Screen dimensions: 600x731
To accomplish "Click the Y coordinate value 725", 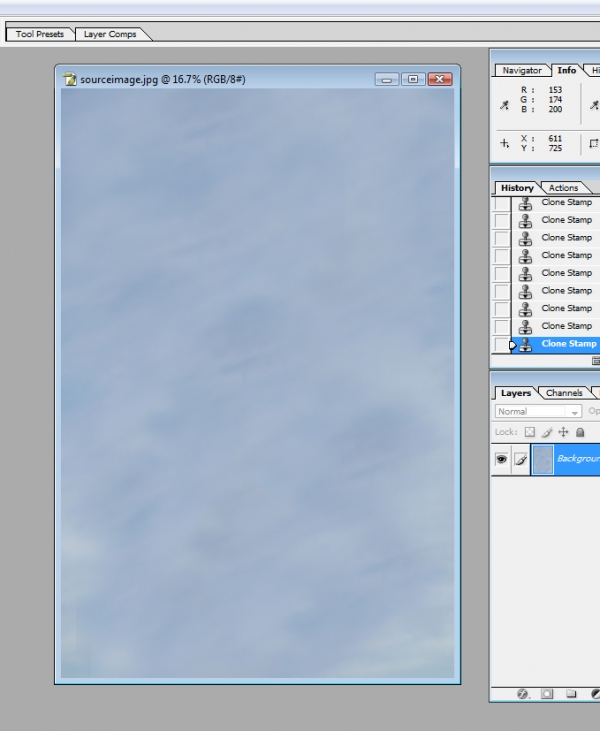I will click(x=555, y=148).
